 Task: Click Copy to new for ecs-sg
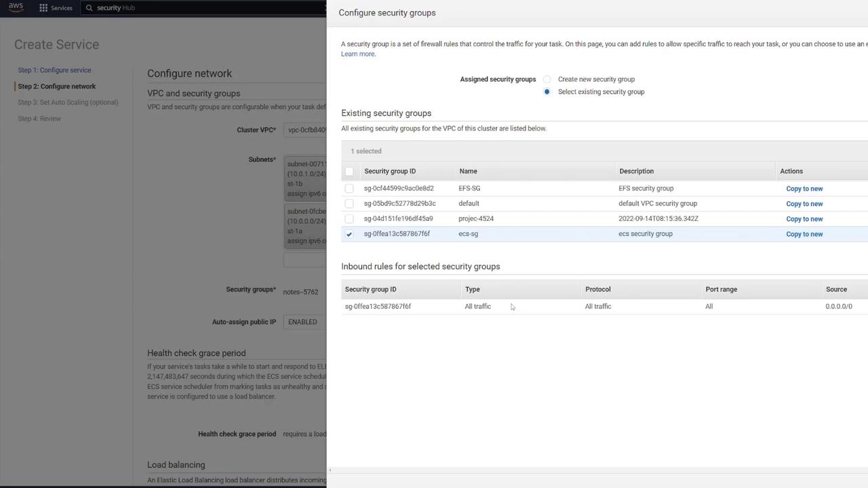tap(804, 234)
